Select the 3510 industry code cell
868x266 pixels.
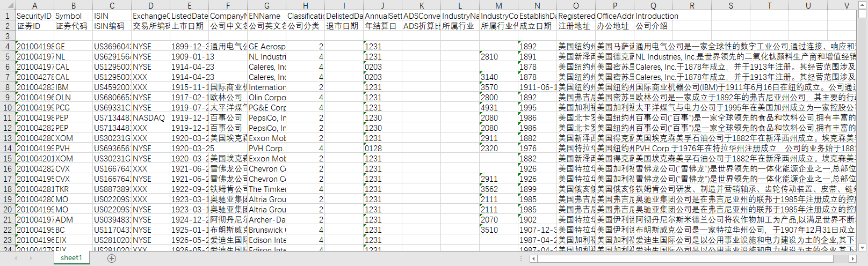click(498, 230)
